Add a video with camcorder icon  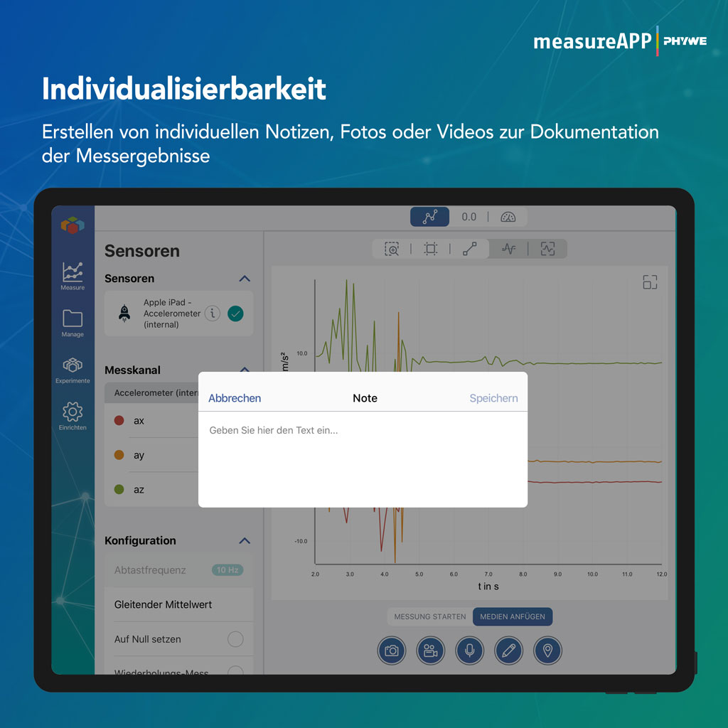(430, 651)
